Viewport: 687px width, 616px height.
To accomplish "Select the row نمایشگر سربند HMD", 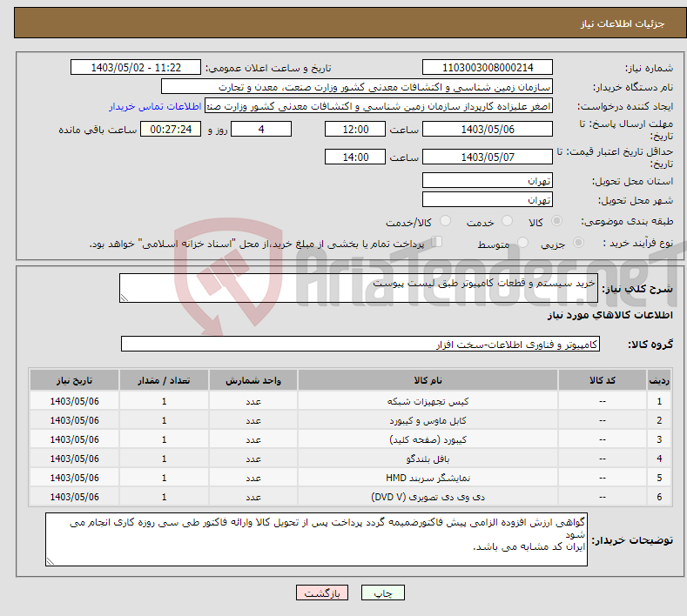I will [x=351, y=478].
